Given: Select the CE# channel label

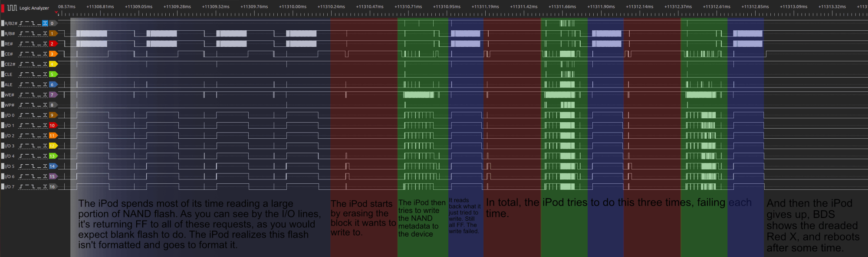Looking at the screenshot, I should coord(9,54).
